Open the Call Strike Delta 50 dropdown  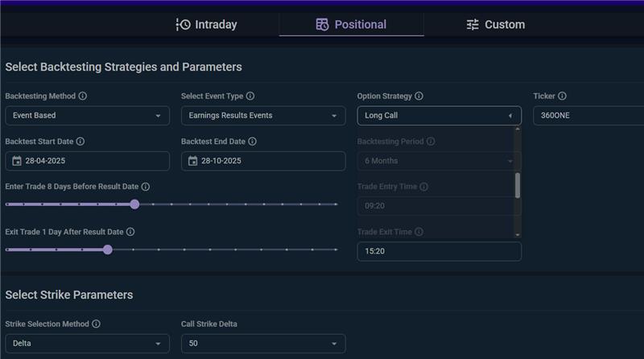pos(263,344)
